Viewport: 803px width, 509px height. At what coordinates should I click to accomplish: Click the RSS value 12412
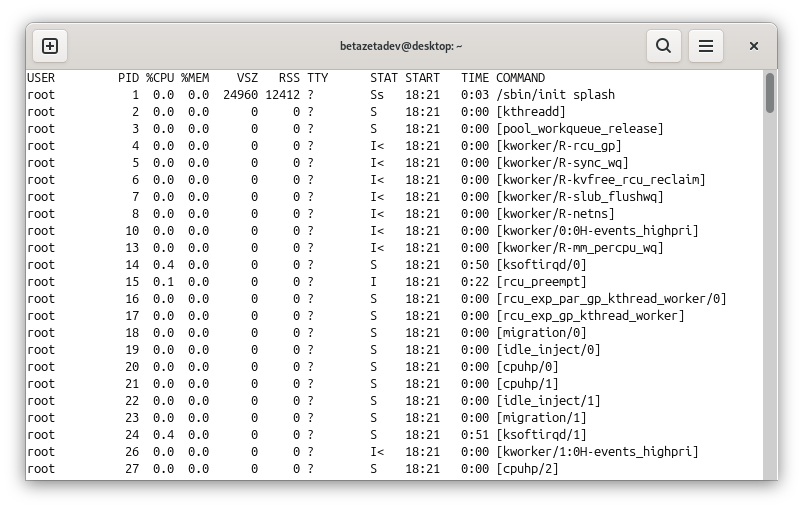[281, 95]
